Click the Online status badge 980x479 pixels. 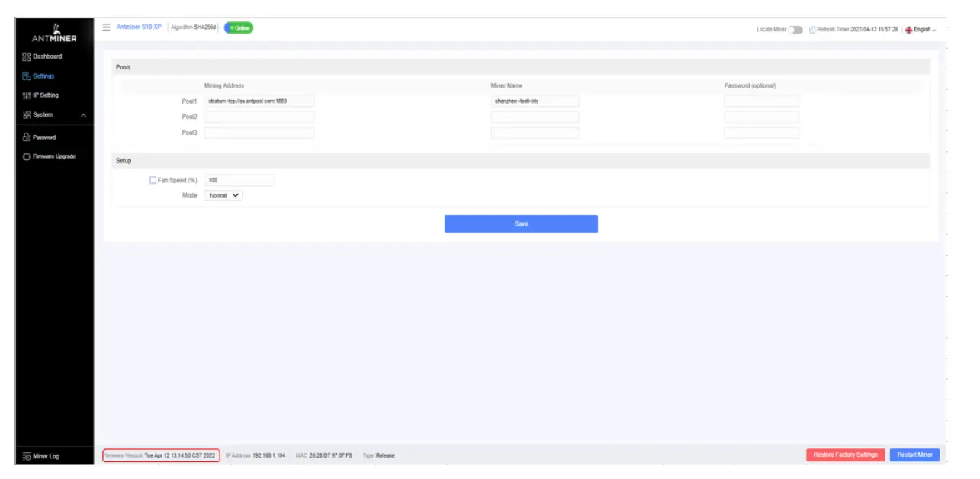click(239, 27)
